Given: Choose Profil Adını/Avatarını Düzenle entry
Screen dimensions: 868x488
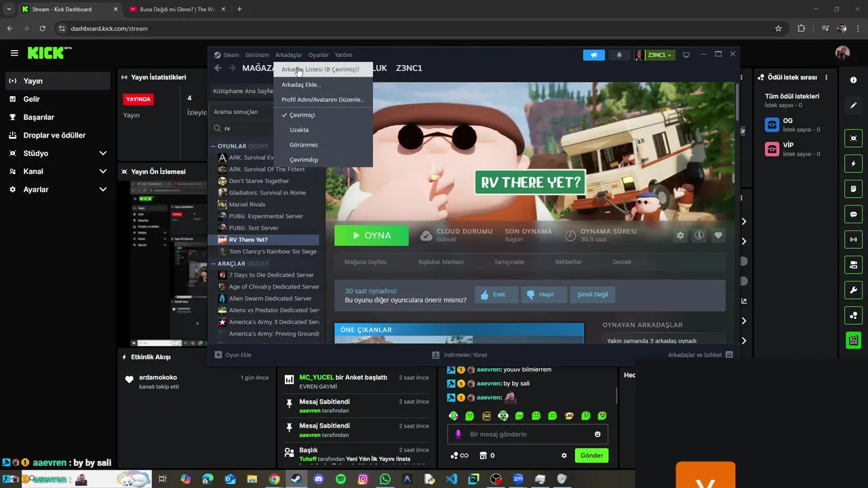Looking at the screenshot, I should point(323,100).
